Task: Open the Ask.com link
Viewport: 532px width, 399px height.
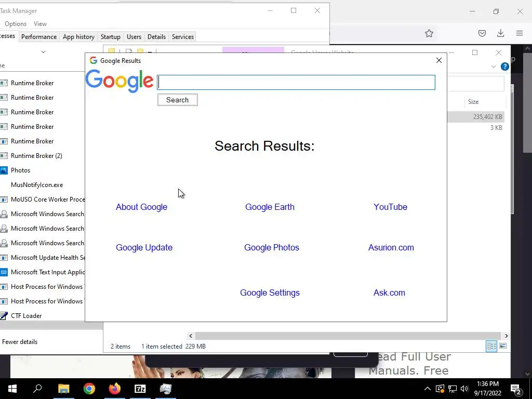Action: pyautogui.click(x=389, y=293)
